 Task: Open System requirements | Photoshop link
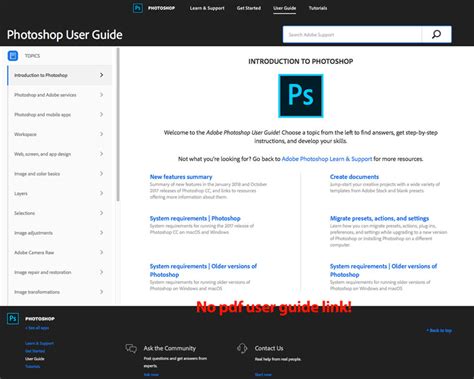[x=195, y=218]
